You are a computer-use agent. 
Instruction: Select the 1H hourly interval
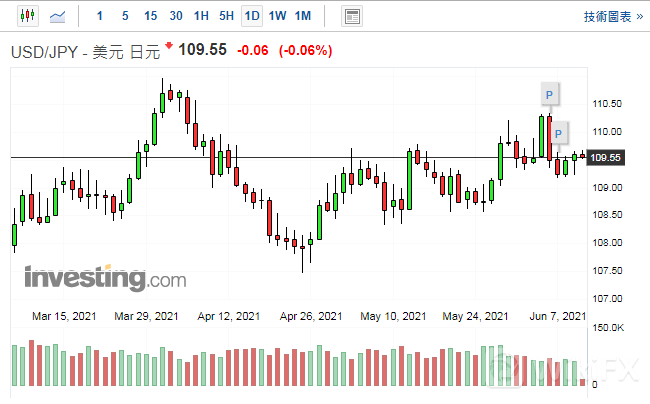[201, 16]
